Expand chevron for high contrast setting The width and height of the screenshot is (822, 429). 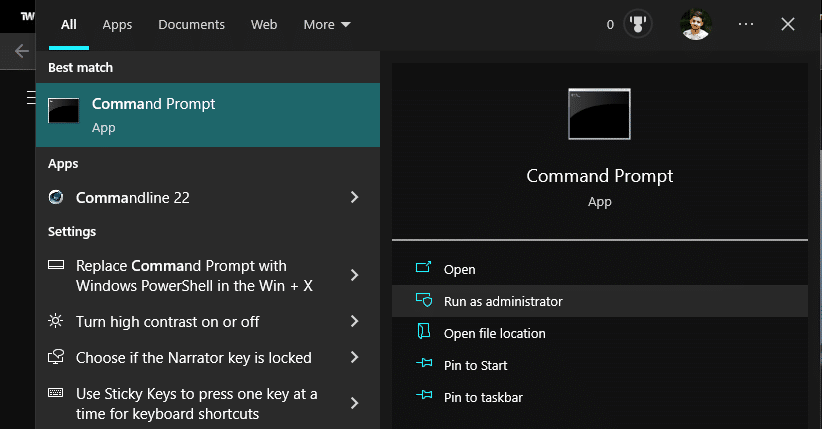tap(354, 321)
